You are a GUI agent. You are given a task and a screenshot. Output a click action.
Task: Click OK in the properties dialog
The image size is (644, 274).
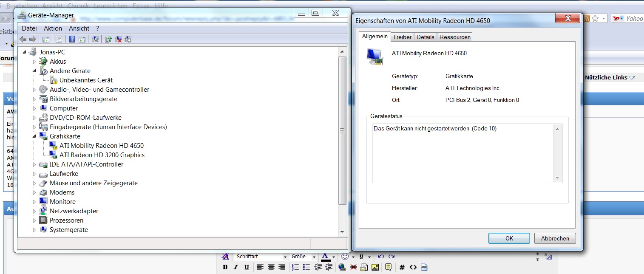[509, 238]
